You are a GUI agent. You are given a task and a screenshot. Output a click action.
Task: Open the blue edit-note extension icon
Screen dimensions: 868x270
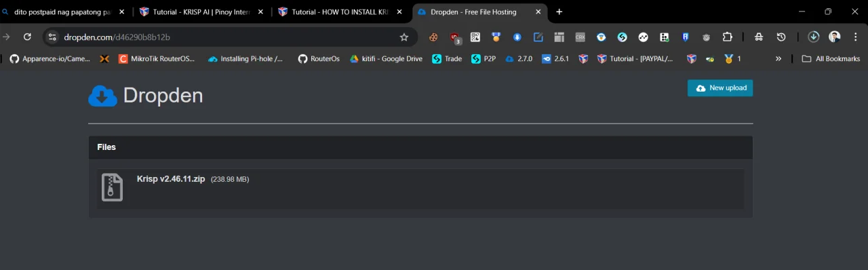click(538, 37)
